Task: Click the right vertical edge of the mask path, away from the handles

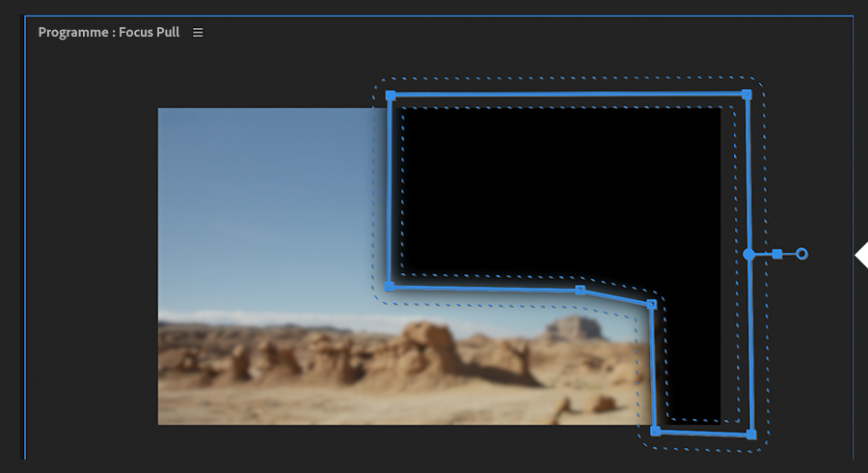Action: coord(747,172)
